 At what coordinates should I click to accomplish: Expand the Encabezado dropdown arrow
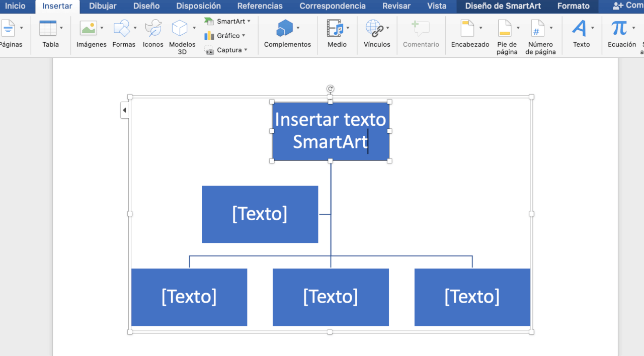(481, 28)
